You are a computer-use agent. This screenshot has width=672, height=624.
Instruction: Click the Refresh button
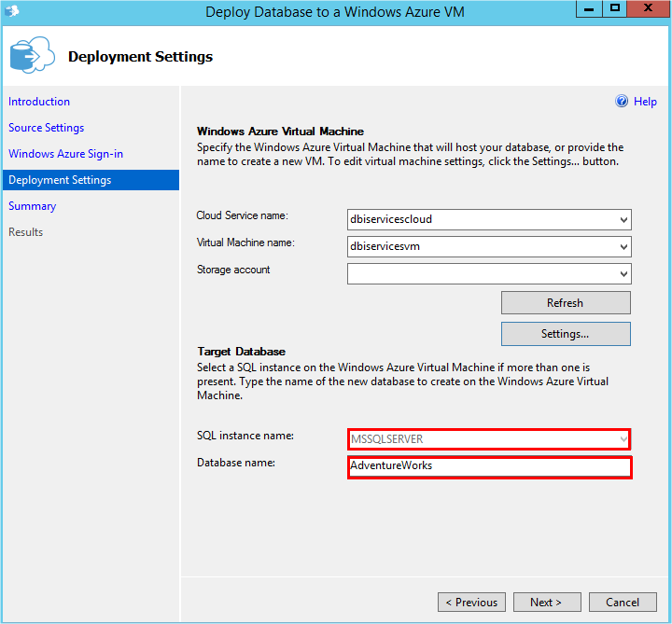566,303
